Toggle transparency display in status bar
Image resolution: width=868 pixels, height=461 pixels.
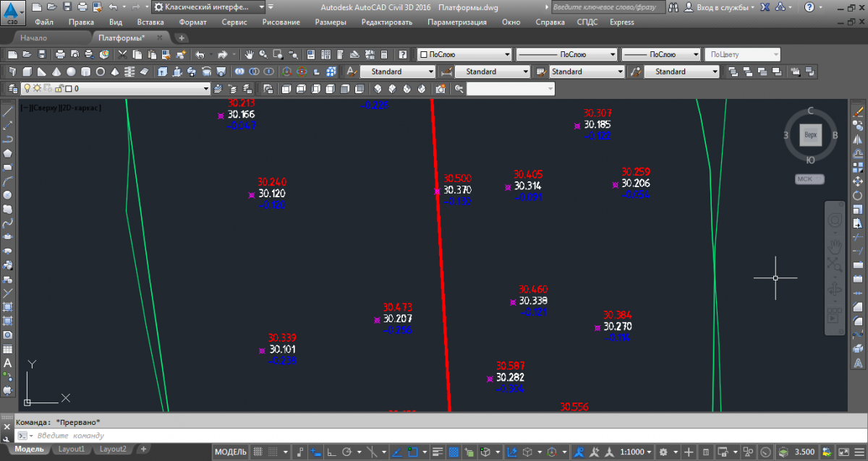coord(454,452)
